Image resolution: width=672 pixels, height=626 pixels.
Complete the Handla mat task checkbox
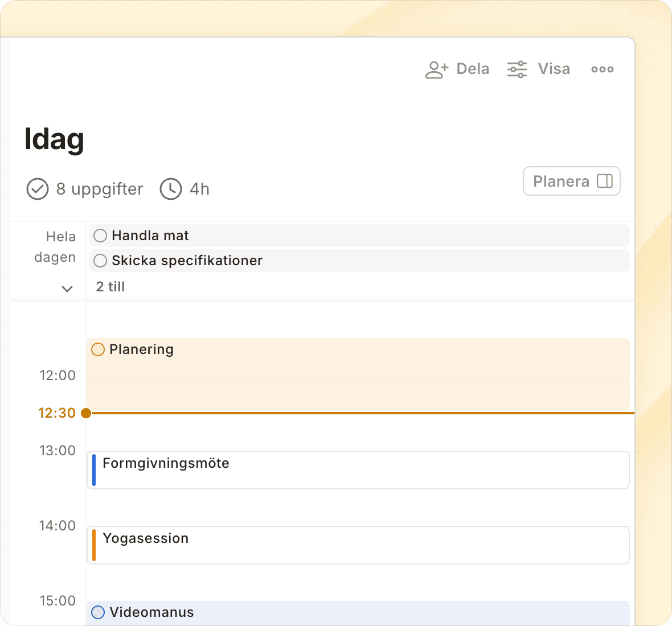coord(100,236)
